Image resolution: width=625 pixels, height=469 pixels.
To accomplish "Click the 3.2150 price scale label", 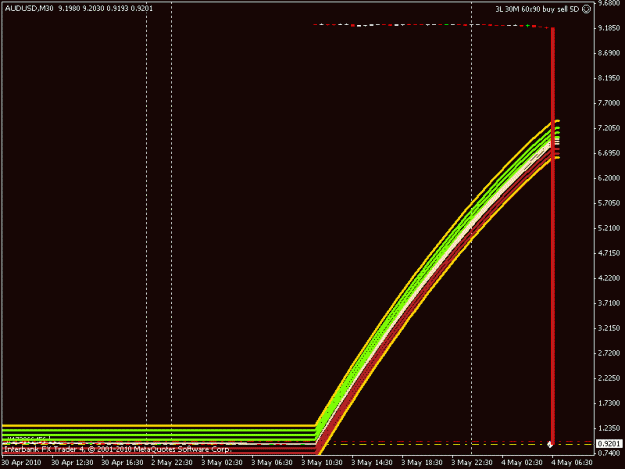I will (x=609, y=328).
